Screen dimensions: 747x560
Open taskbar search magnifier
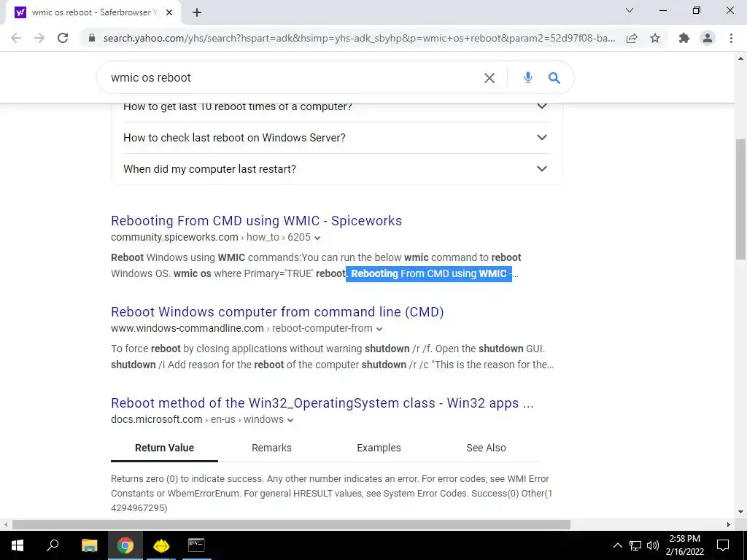(53, 545)
